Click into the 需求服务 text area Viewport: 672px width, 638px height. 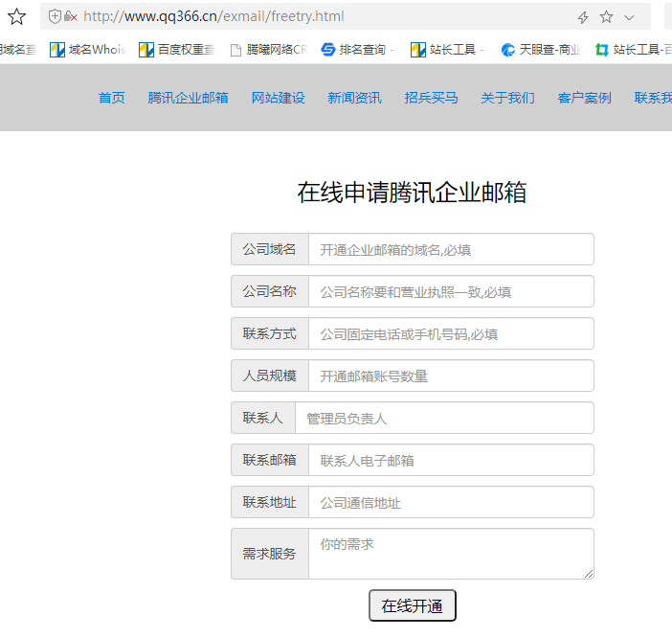coord(450,554)
